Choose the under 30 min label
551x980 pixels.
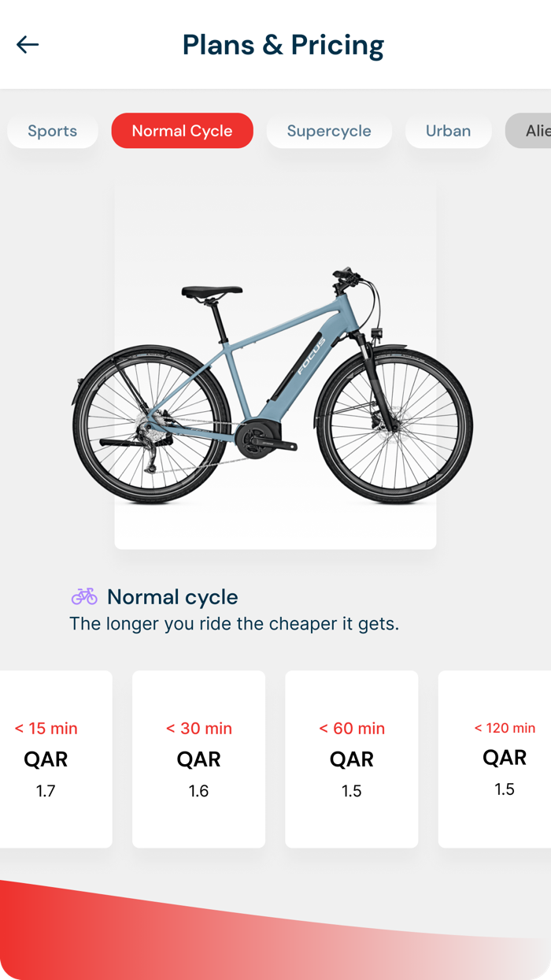pos(199,729)
